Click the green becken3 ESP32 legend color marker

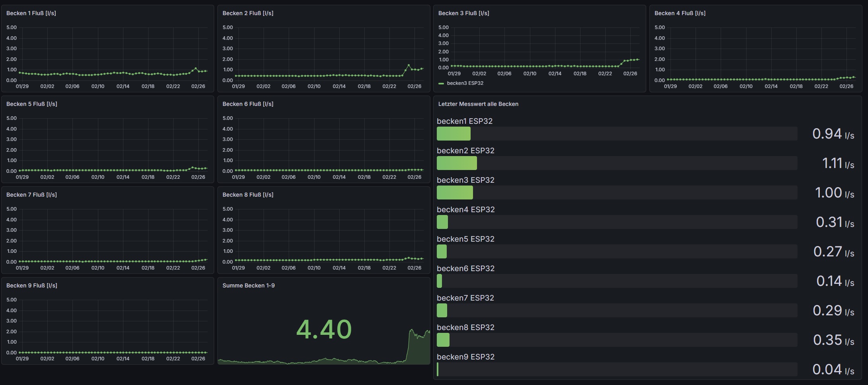coord(441,84)
